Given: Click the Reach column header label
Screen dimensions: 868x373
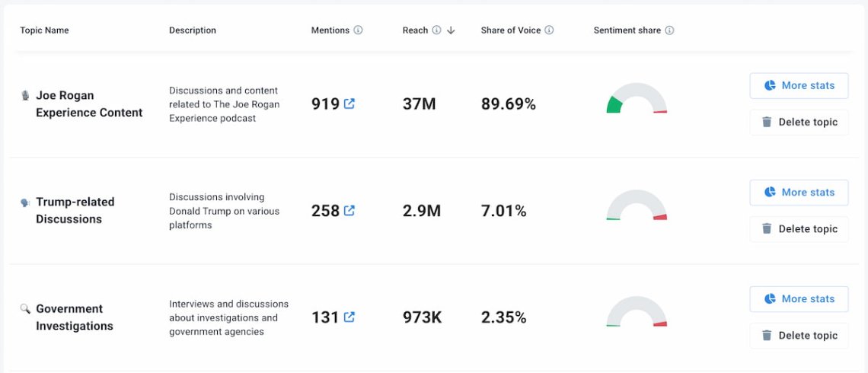Looking at the screenshot, I should coord(415,30).
